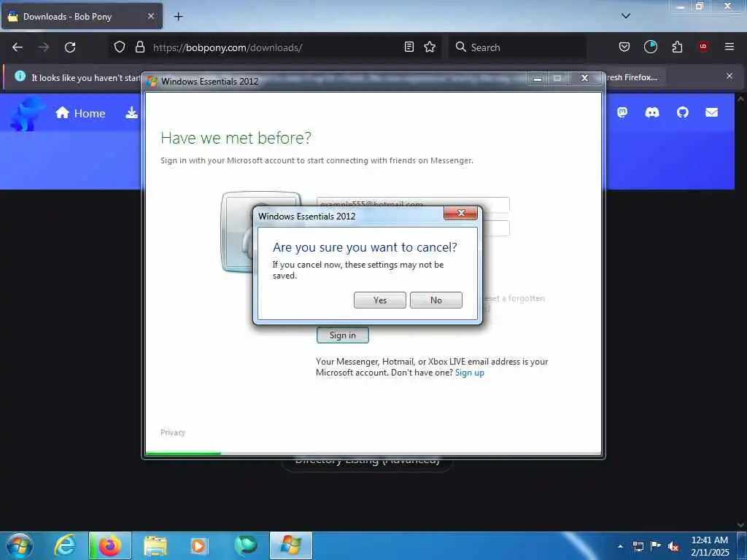Switch to Windows Essentials taskbar item
The image size is (747, 560).
click(x=291, y=545)
